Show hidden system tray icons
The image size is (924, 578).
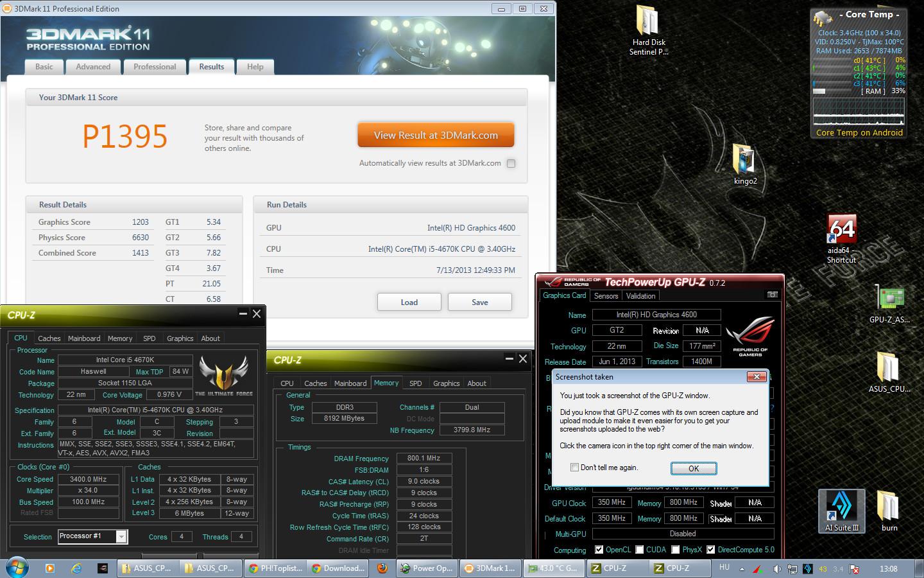coord(742,568)
